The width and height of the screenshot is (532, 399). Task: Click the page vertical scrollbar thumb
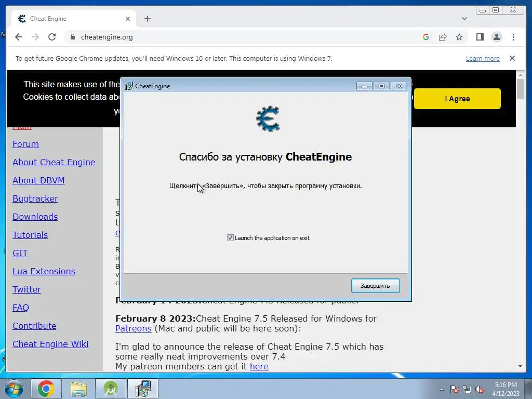pyautogui.click(x=520, y=89)
